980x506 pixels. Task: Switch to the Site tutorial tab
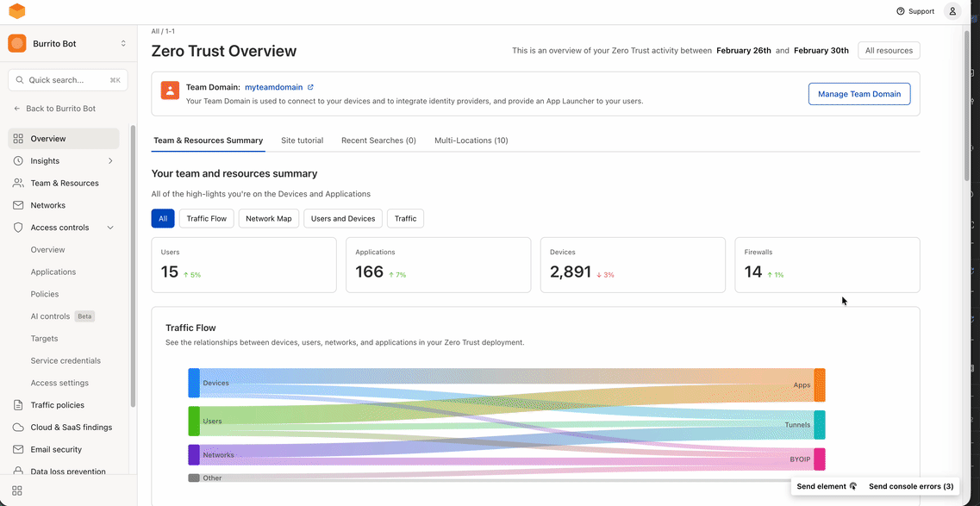point(302,140)
